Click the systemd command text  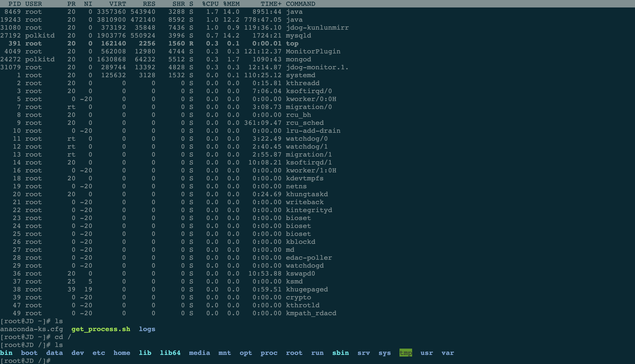(300, 75)
